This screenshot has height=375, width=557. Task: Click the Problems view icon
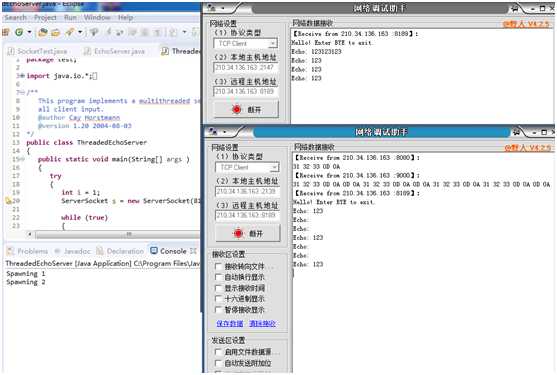pos(11,251)
